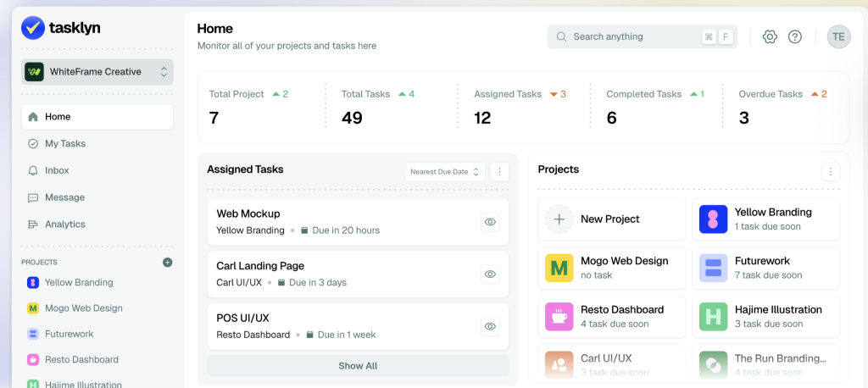
Task: Click the Show All button
Action: (x=358, y=366)
